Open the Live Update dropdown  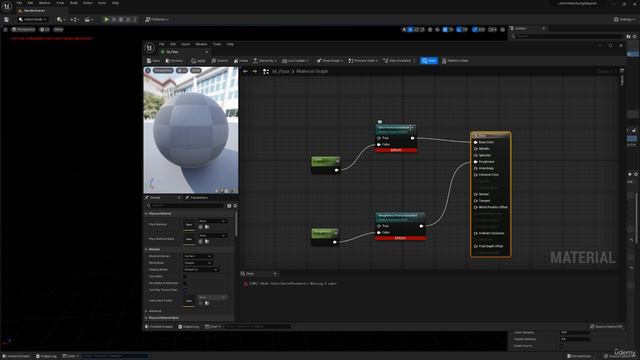(x=296, y=61)
